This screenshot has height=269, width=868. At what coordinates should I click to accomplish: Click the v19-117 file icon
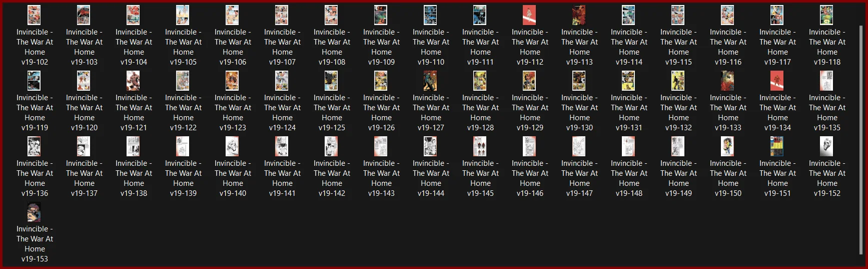(777, 16)
